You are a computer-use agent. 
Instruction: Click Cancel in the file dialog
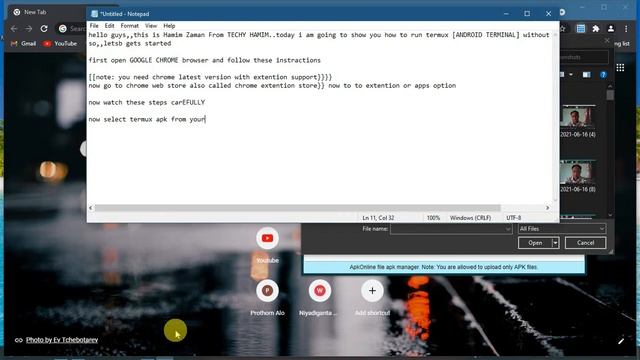(x=585, y=243)
